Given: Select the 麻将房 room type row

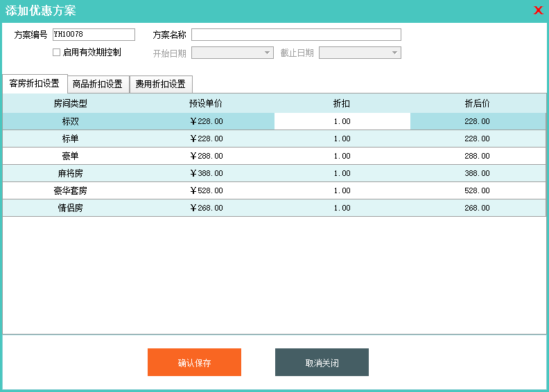Looking at the screenshot, I should [70, 173].
